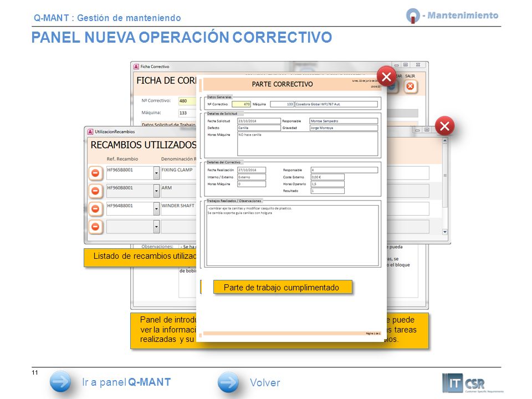Click the NO hace canilla description box
The width and height of the screenshot is (532, 399).
(308, 144)
